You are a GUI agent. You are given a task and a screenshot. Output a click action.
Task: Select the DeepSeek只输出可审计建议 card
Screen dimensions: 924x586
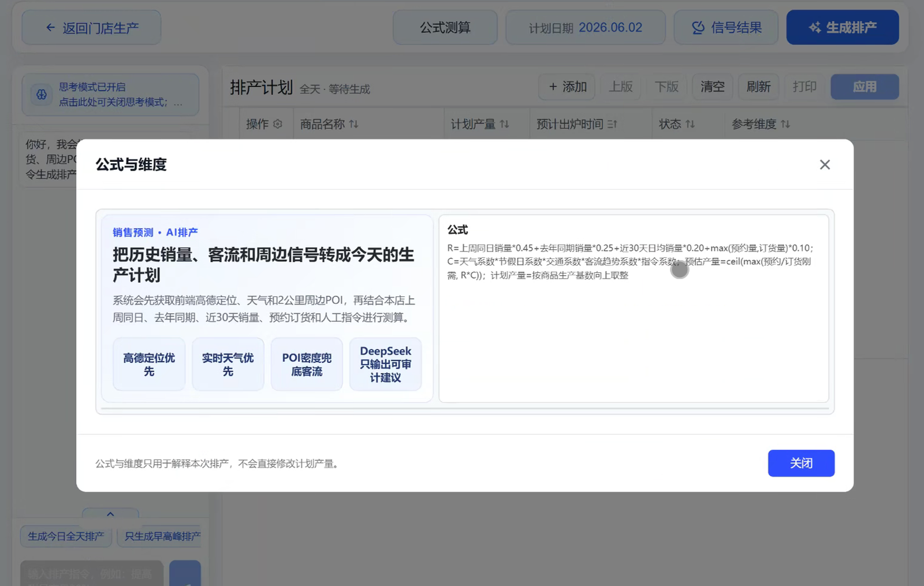(x=385, y=364)
